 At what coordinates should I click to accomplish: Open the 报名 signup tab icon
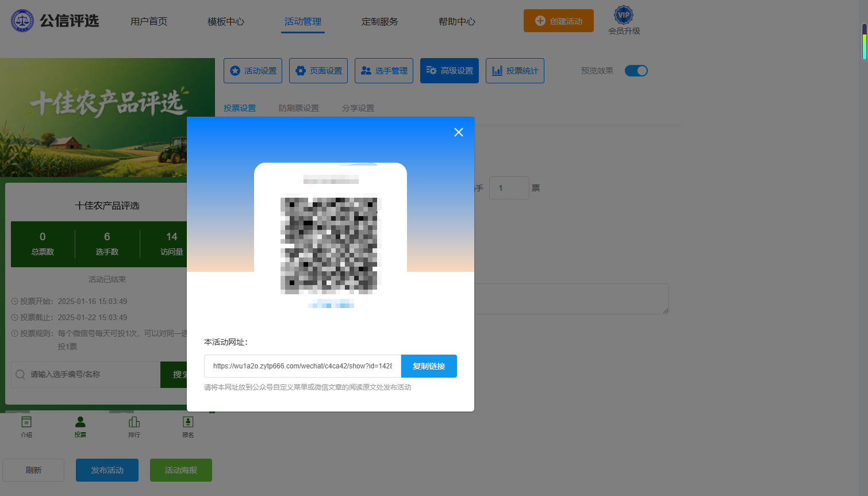coord(188,426)
